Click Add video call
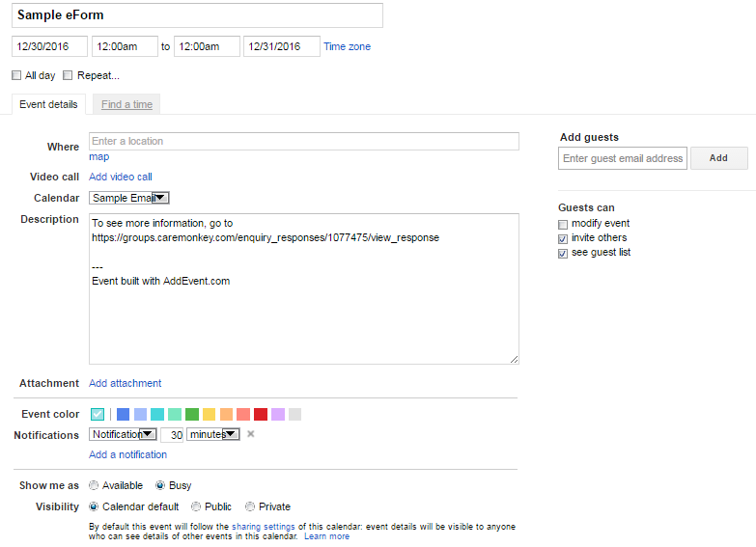Viewport: 756px width, 547px height. tap(121, 177)
